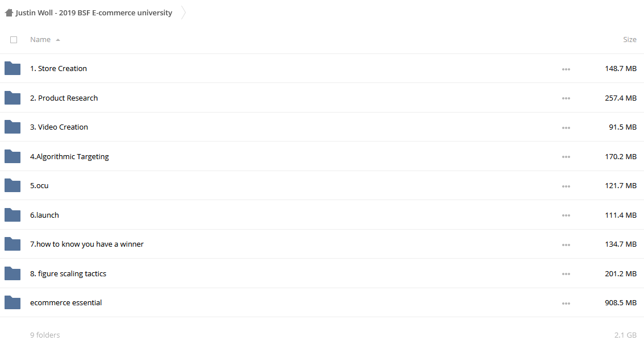Open more options for 2. Product Research
The height and width of the screenshot is (349, 644).
[x=566, y=98]
